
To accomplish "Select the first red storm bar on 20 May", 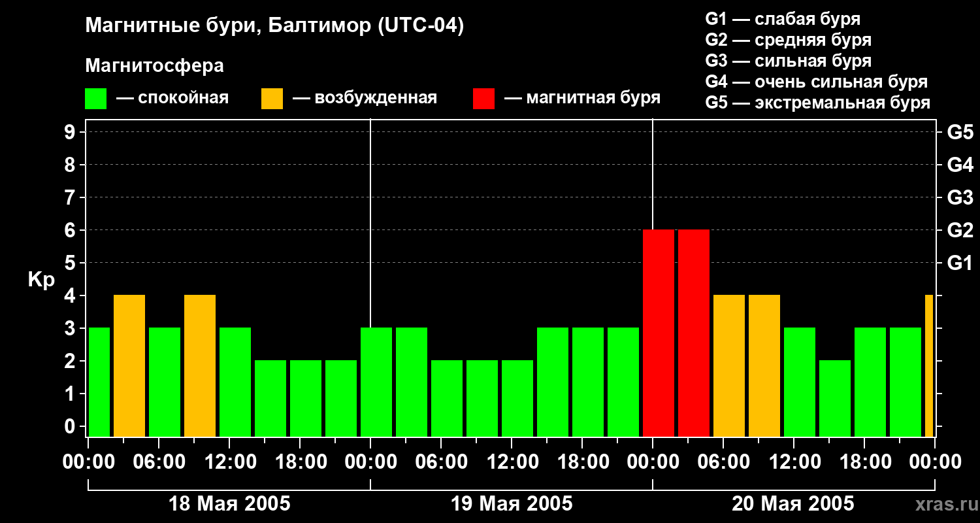I will pos(658,333).
